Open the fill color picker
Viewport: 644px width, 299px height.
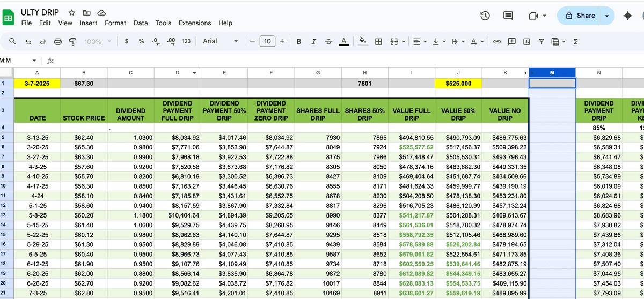pyautogui.click(x=362, y=41)
